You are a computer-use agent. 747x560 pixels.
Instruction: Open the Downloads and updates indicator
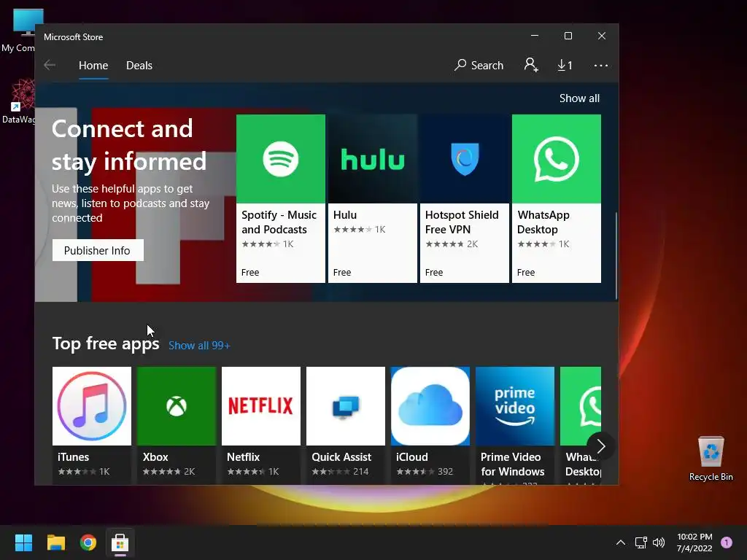click(565, 65)
